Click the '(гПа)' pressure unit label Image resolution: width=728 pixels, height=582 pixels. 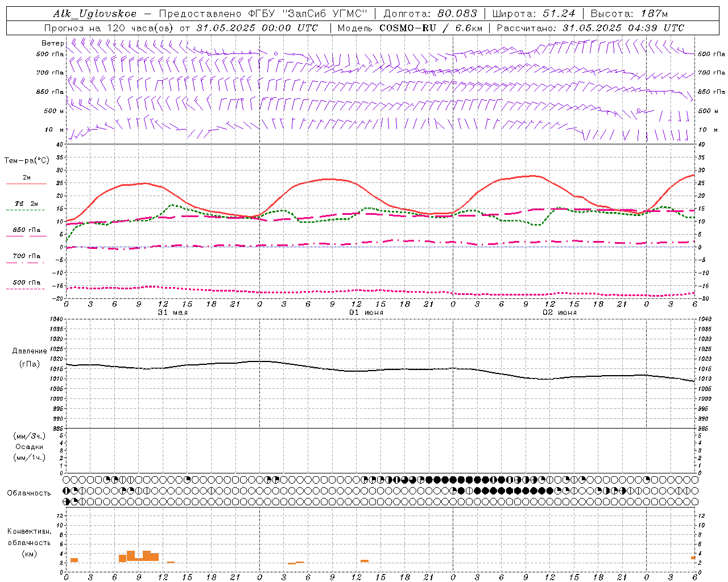[x=30, y=364]
